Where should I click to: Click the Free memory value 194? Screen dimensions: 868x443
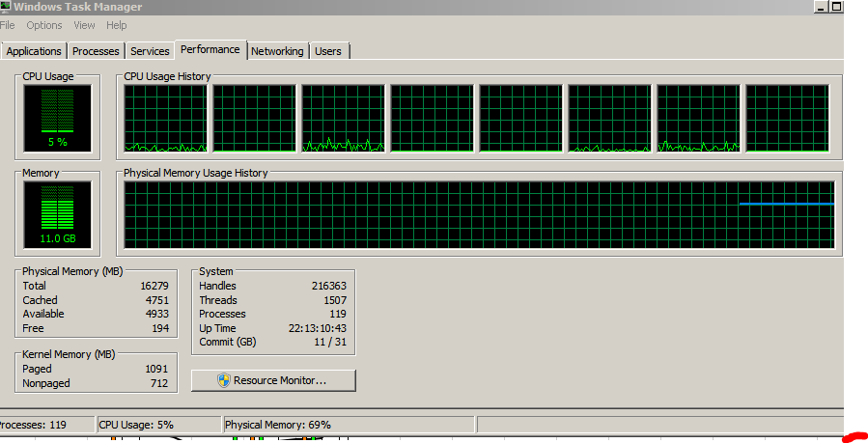click(x=160, y=328)
